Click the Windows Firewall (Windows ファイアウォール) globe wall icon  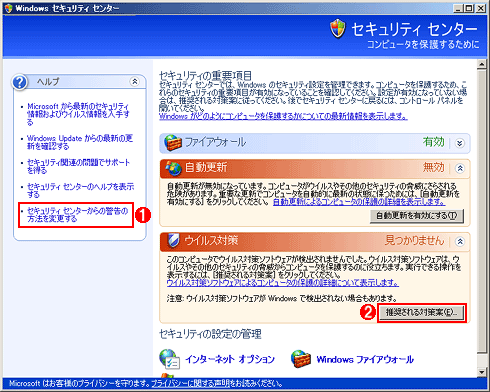pos(301,359)
